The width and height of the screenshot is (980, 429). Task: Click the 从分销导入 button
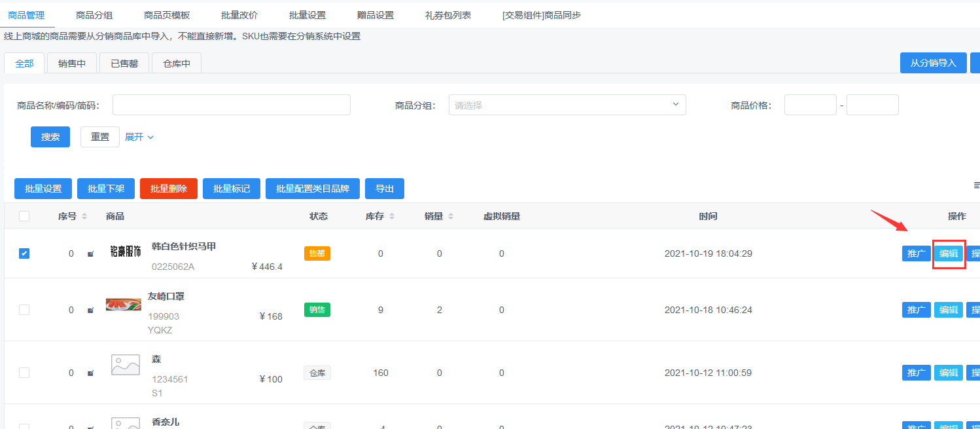[933, 63]
